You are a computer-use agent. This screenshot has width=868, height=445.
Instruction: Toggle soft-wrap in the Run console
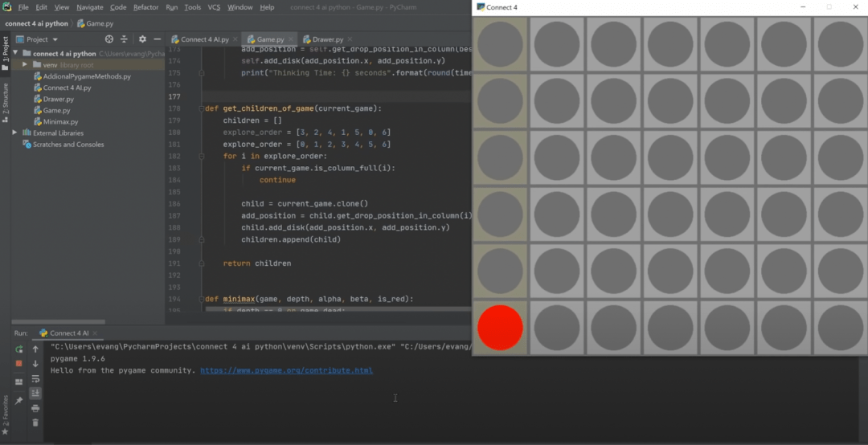pyautogui.click(x=35, y=378)
